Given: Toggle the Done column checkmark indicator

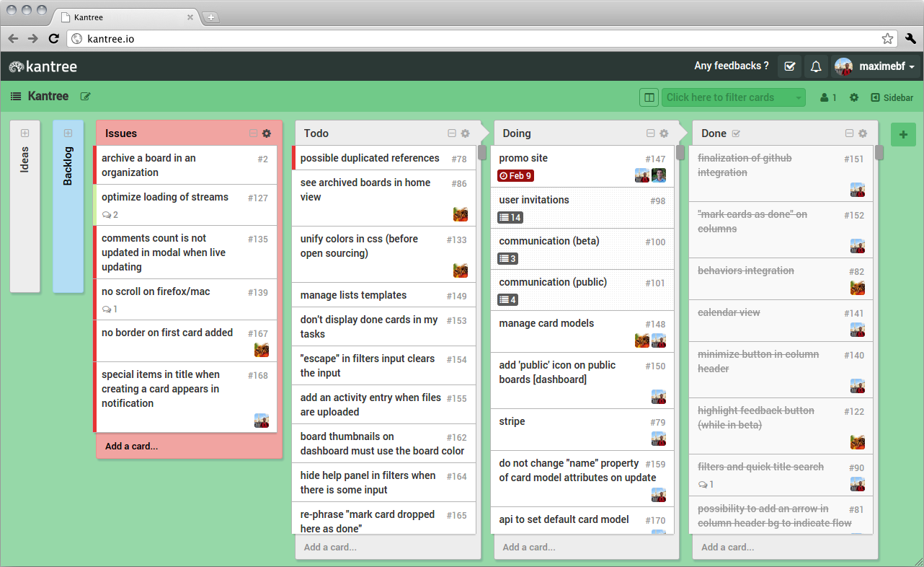Looking at the screenshot, I should tap(736, 133).
